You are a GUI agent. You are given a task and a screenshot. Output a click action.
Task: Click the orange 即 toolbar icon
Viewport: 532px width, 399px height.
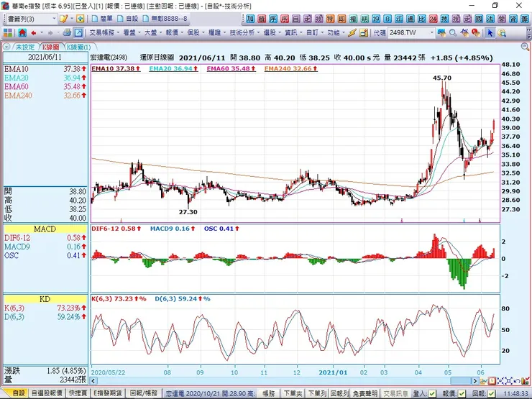point(342,19)
